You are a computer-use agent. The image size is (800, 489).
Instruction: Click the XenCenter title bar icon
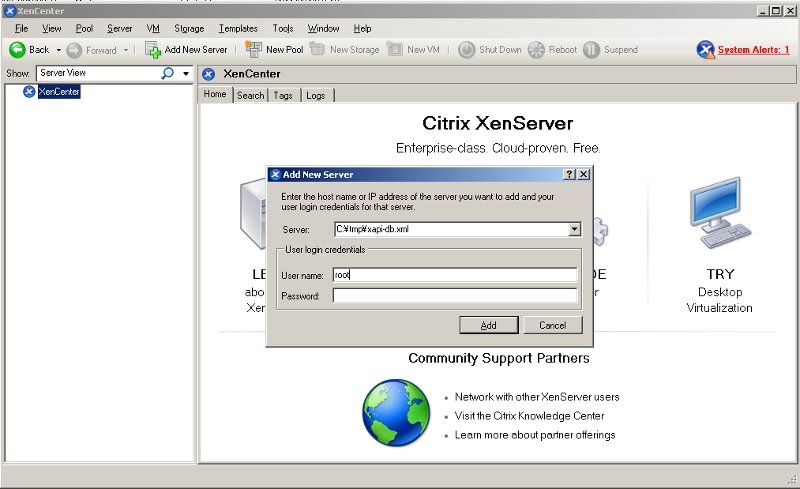(x=9, y=11)
